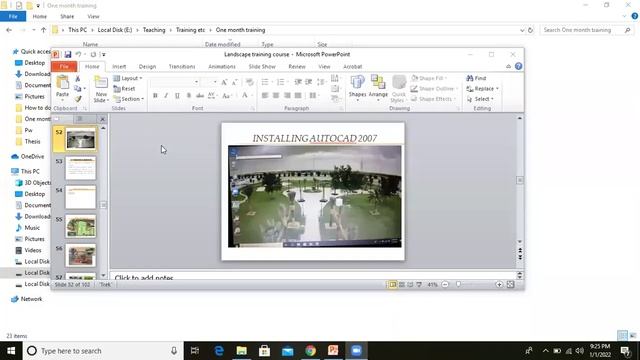Viewport: 640px width, 360px height.
Task: Click the Decrease Font Size icon
Action: point(235,82)
